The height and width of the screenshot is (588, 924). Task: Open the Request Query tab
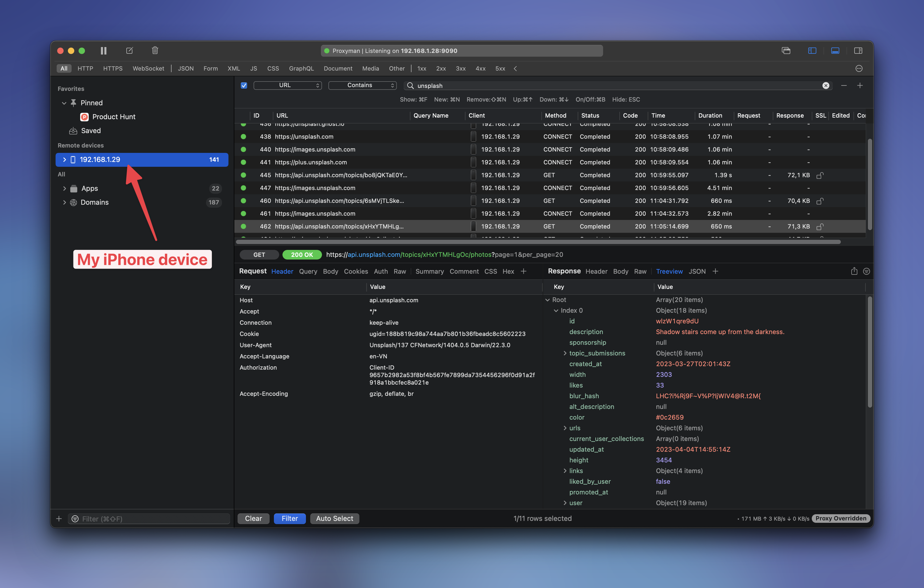click(x=308, y=271)
